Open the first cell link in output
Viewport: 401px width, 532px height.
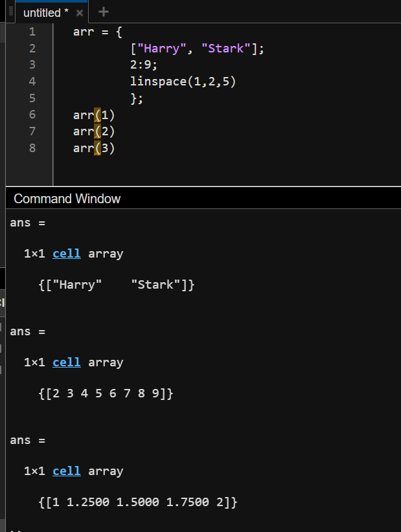pos(67,254)
